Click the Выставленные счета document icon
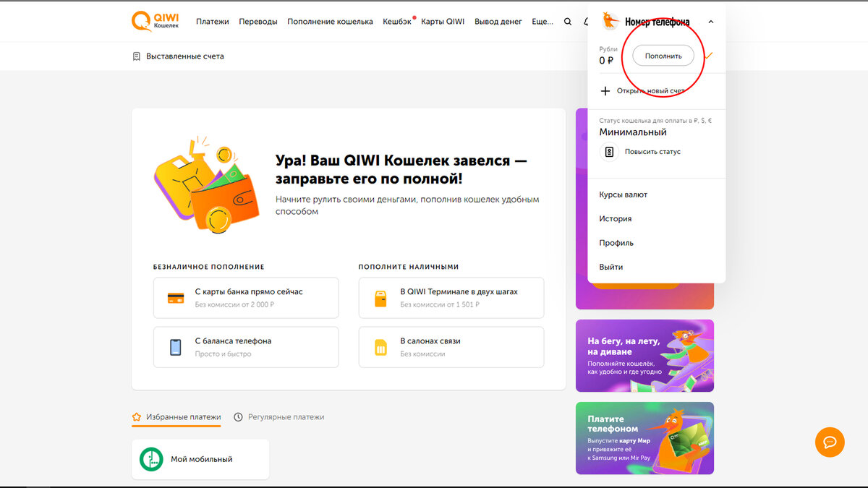 136,56
